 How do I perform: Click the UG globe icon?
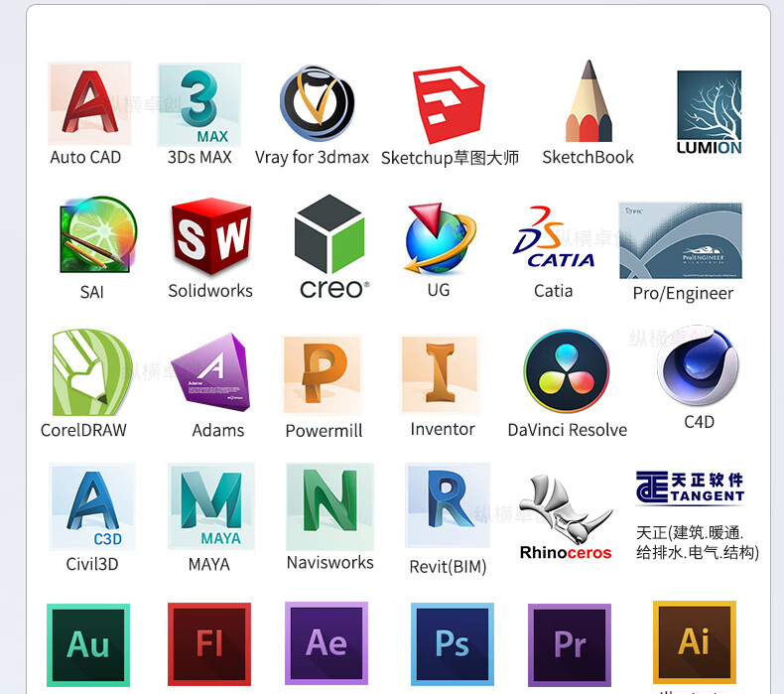point(439,238)
